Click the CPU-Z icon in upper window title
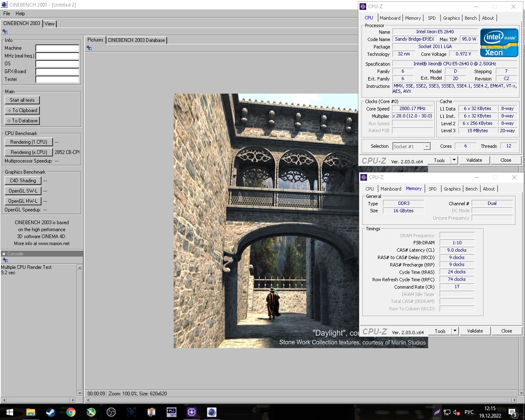 click(x=363, y=6)
